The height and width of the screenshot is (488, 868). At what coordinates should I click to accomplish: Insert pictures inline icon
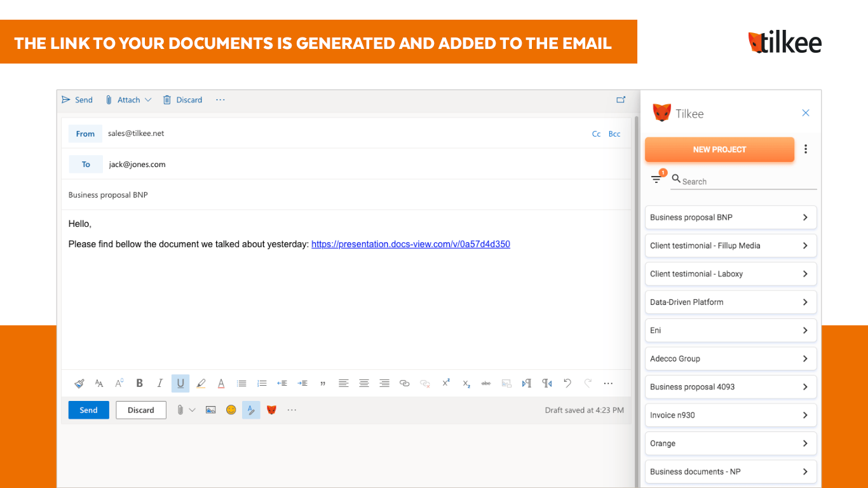211,410
